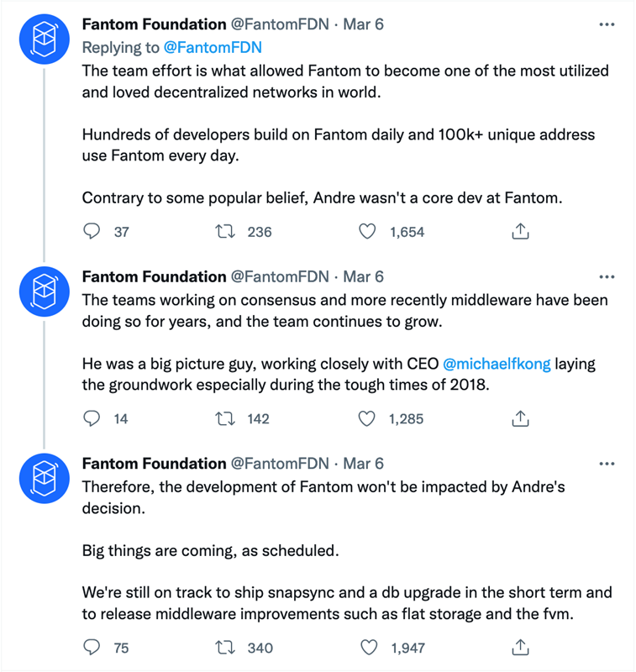
Task: Open Fantom Foundation avatar on first tweet
Action: tap(45, 39)
